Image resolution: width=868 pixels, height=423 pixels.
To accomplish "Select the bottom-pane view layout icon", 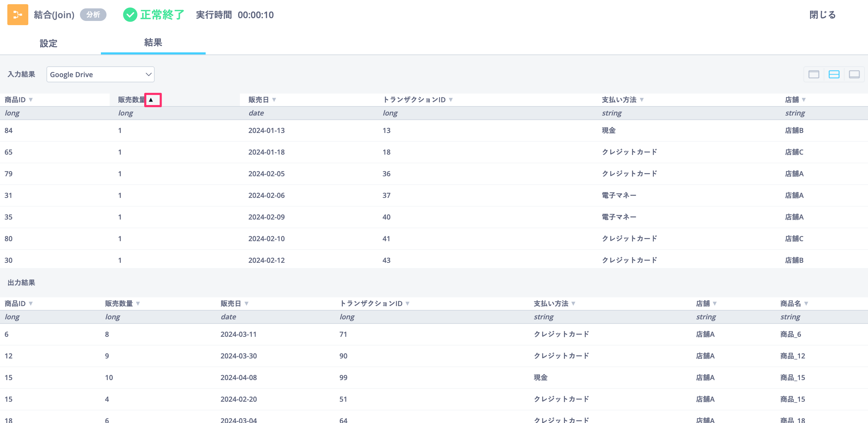I will [854, 74].
